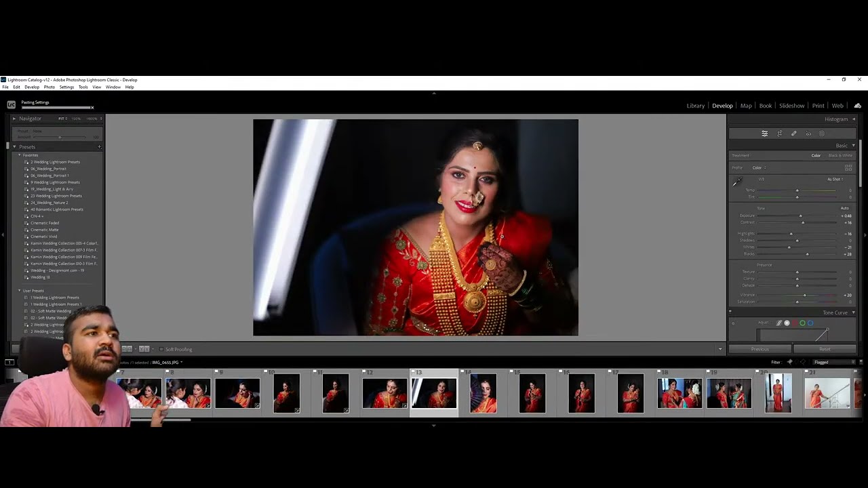
Task: Toggle flag on filmstrip photo 14
Action: pyautogui.click(x=462, y=372)
